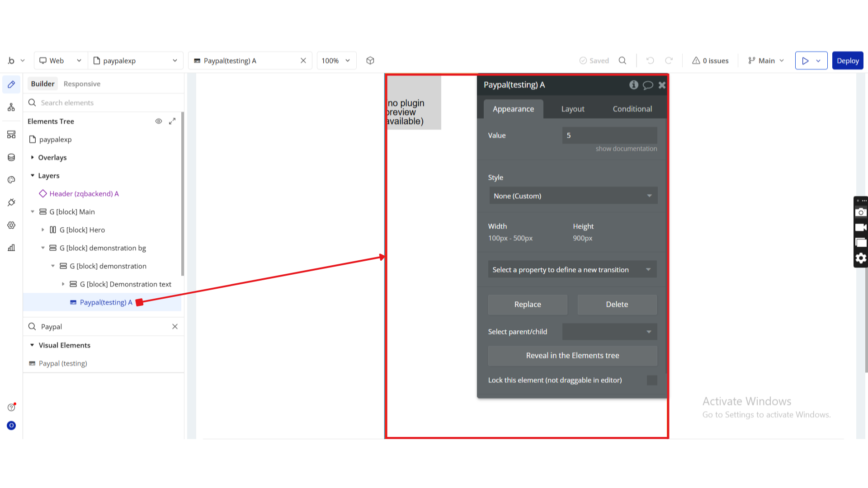
Task: Click Reveal in the Elements tree button
Action: pos(572,356)
